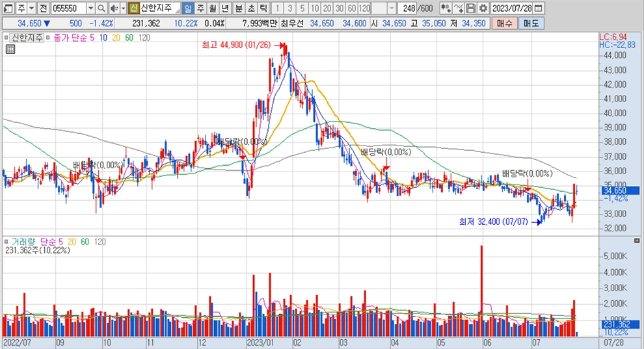644x349 pixels.
Task: Click the -1.42% change percentage
Action: (101, 23)
